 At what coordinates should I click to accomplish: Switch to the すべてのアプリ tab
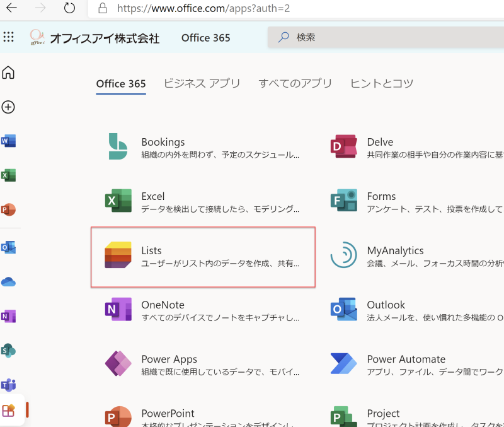(x=295, y=84)
